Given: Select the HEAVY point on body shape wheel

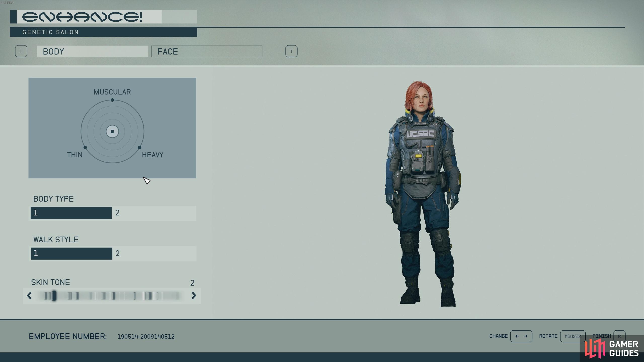Looking at the screenshot, I should click(140, 148).
